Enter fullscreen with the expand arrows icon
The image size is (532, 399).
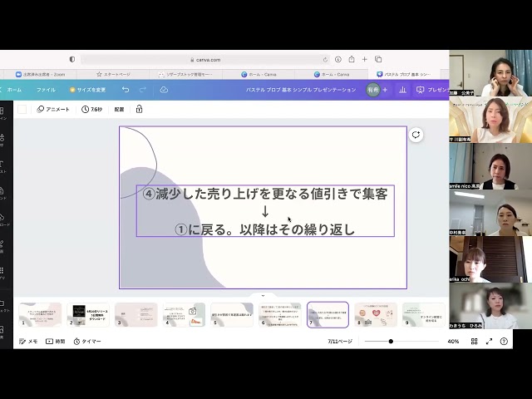click(489, 341)
